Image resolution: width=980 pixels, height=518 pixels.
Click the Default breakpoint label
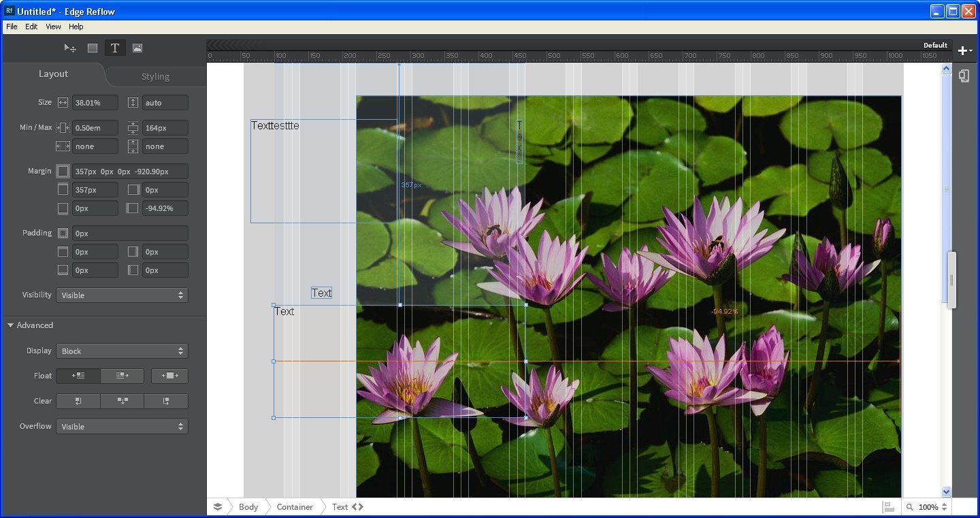(x=935, y=45)
